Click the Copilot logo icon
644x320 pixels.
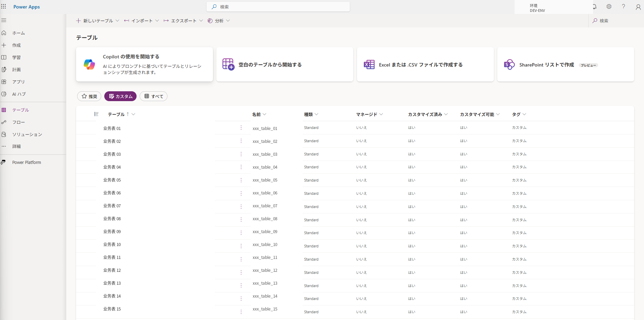click(x=89, y=64)
